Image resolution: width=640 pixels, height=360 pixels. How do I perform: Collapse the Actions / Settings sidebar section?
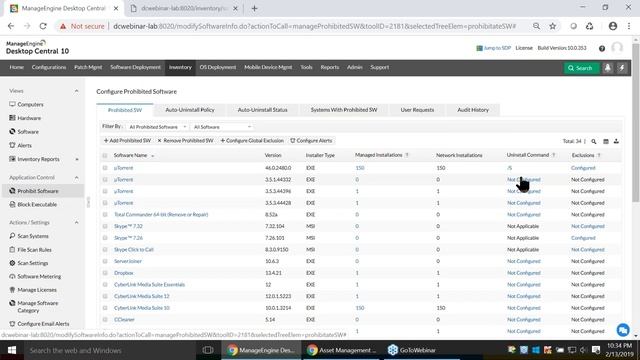pos(76,222)
